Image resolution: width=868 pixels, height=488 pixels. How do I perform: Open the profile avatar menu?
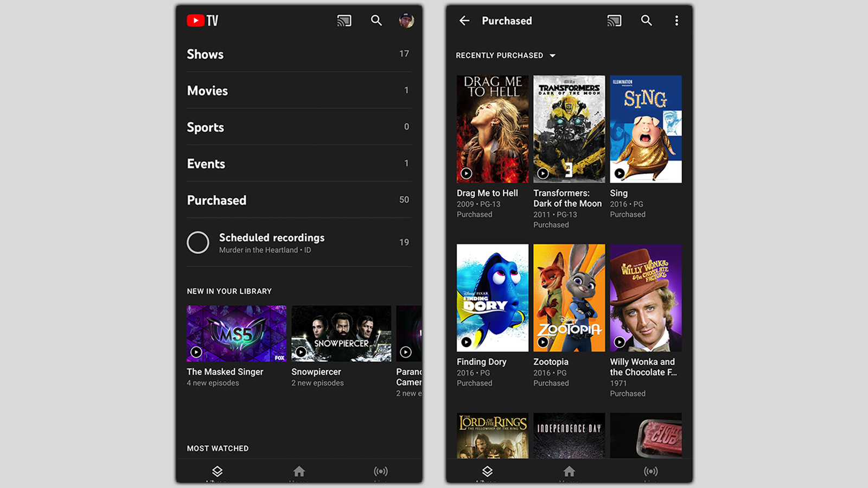point(406,21)
